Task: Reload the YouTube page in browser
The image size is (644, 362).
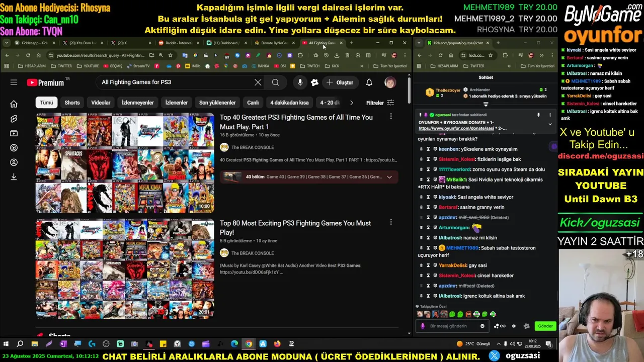Action: 28,55
